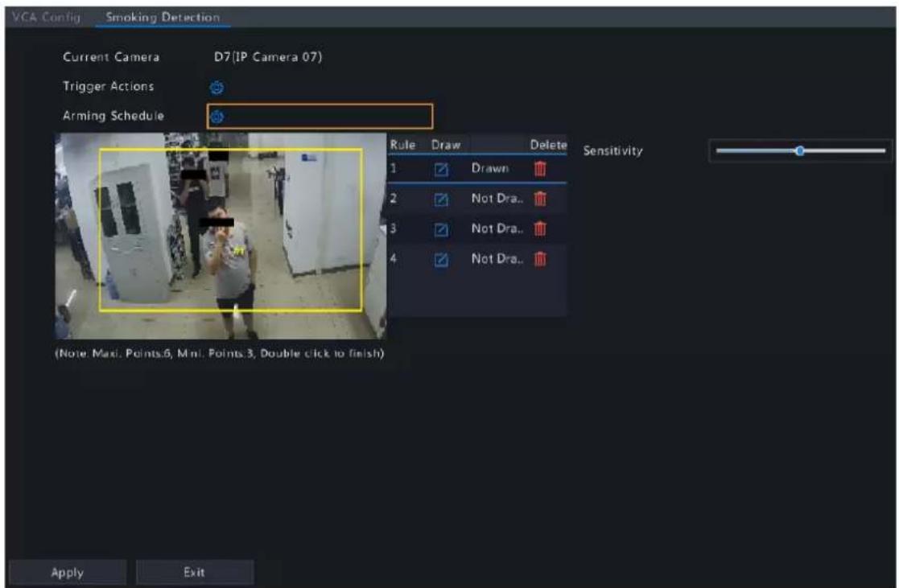Click the Apply button

point(68,573)
